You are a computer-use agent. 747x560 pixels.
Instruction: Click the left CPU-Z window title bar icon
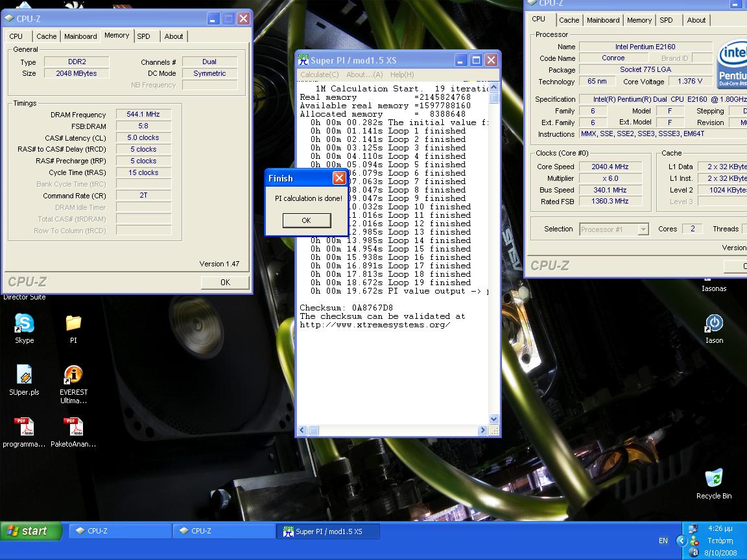9,19
